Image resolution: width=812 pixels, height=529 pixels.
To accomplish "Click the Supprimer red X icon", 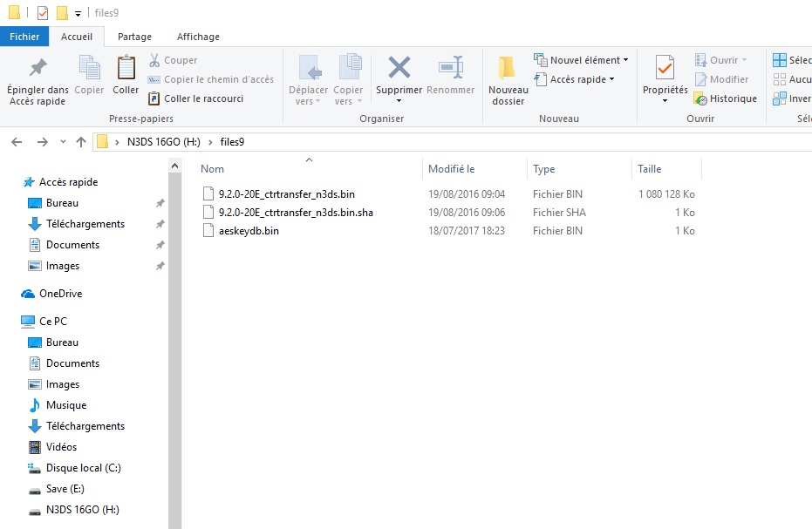I will (399, 68).
